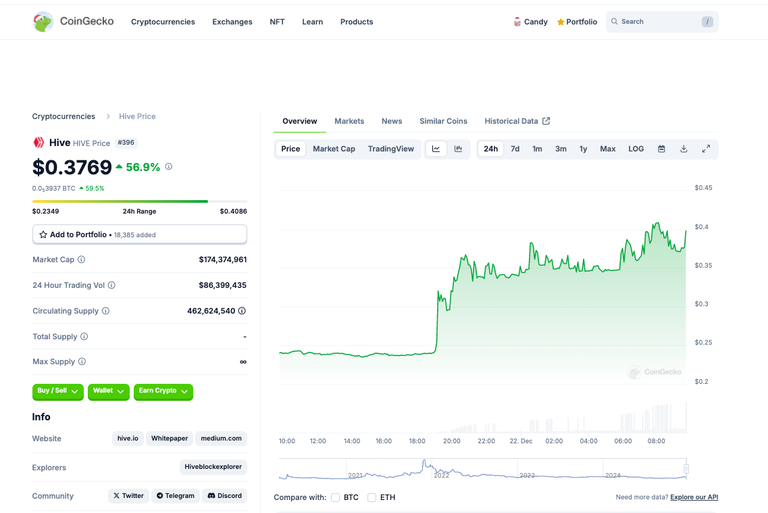Image resolution: width=768 pixels, height=513 pixels.
Task: Open the calendar date range icon
Action: pos(661,149)
